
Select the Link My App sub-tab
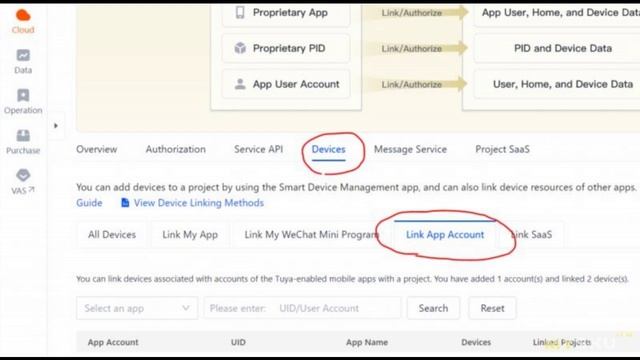point(190,235)
